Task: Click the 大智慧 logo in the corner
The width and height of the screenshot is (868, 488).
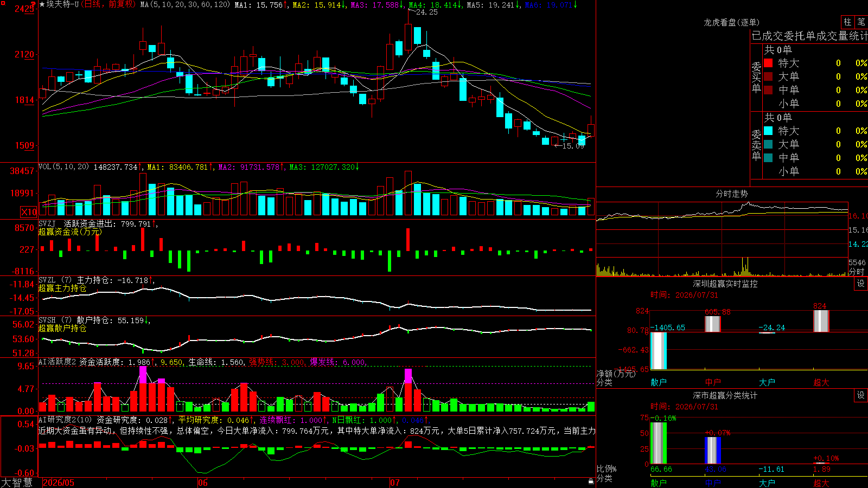Action: click(x=17, y=483)
